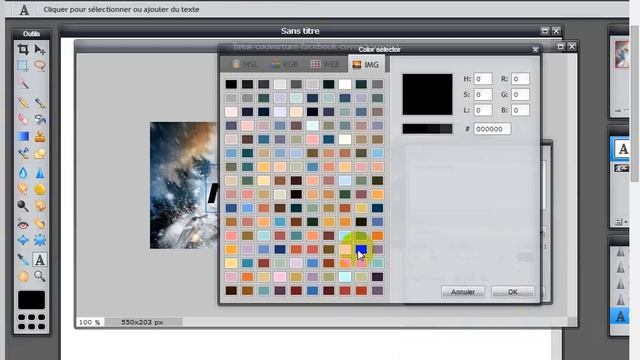
Task: Pick the bright blue swatch under the cursor
Action: coord(361,249)
